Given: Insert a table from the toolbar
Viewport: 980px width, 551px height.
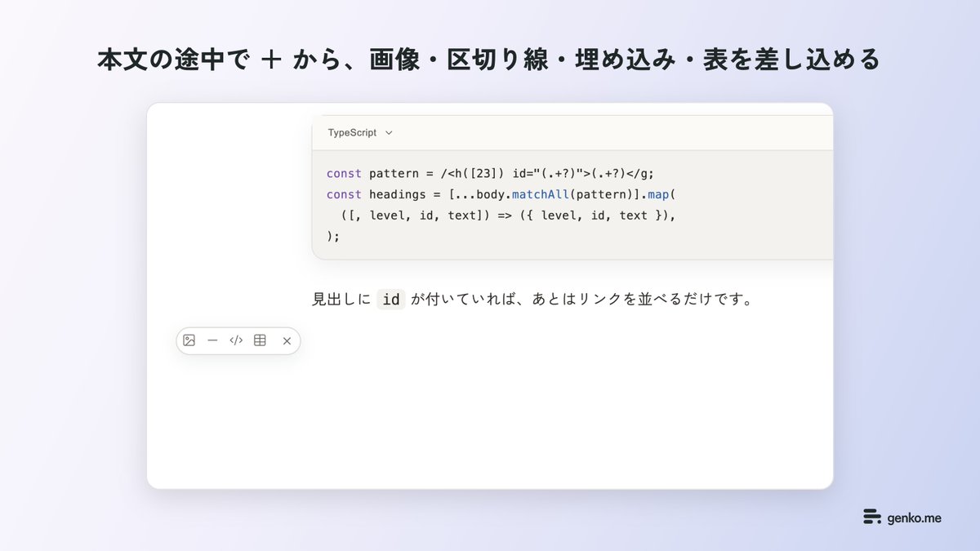Looking at the screenshot, I should click(x=260, y=340).
